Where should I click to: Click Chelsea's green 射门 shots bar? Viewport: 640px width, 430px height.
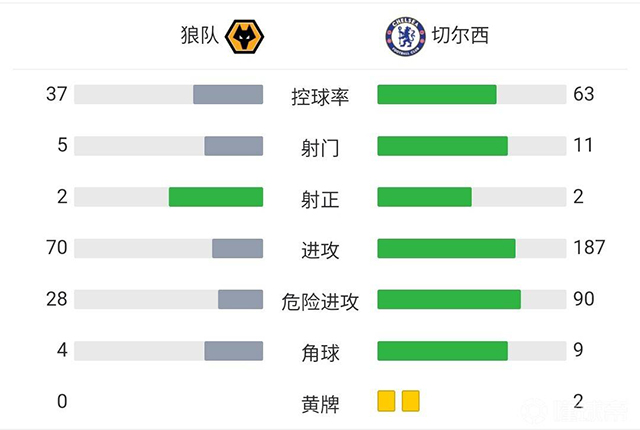442,146
